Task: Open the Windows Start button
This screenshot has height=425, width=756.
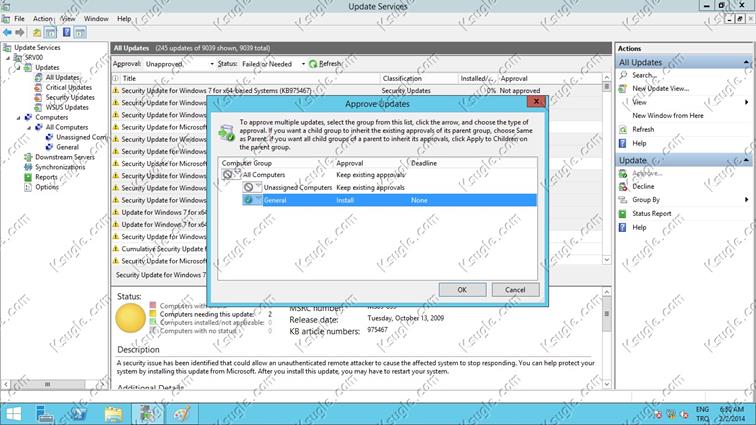Action: pyautogui.click(x=14, y=414)
